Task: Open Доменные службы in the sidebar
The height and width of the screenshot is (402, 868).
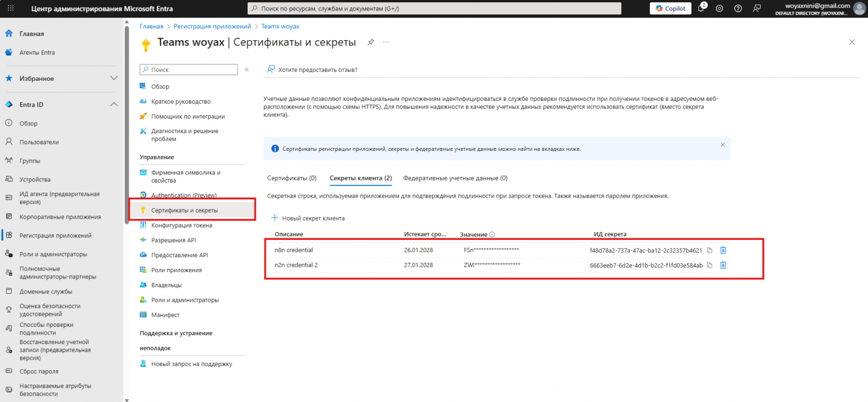Action: (x=46, y=291)
